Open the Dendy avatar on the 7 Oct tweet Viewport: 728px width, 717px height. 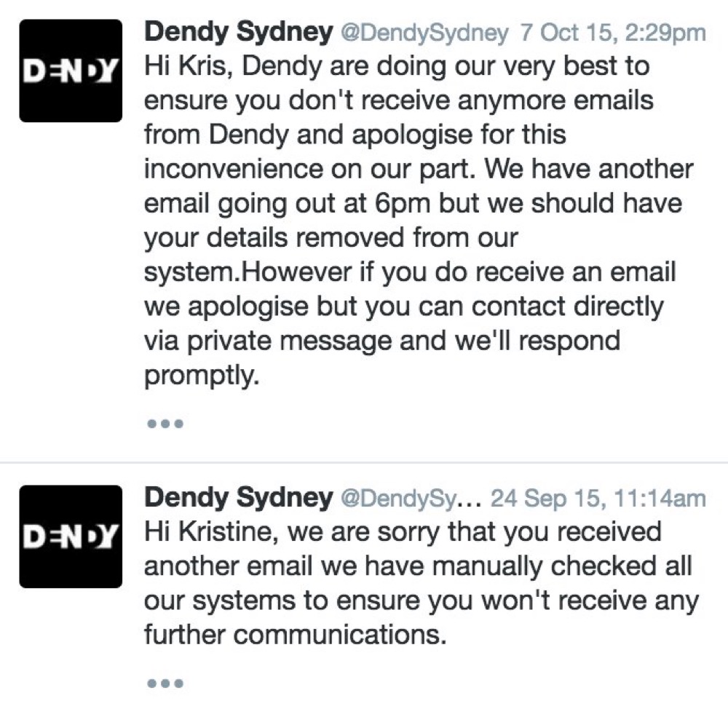pyautogui.click(x=71, y=71)
